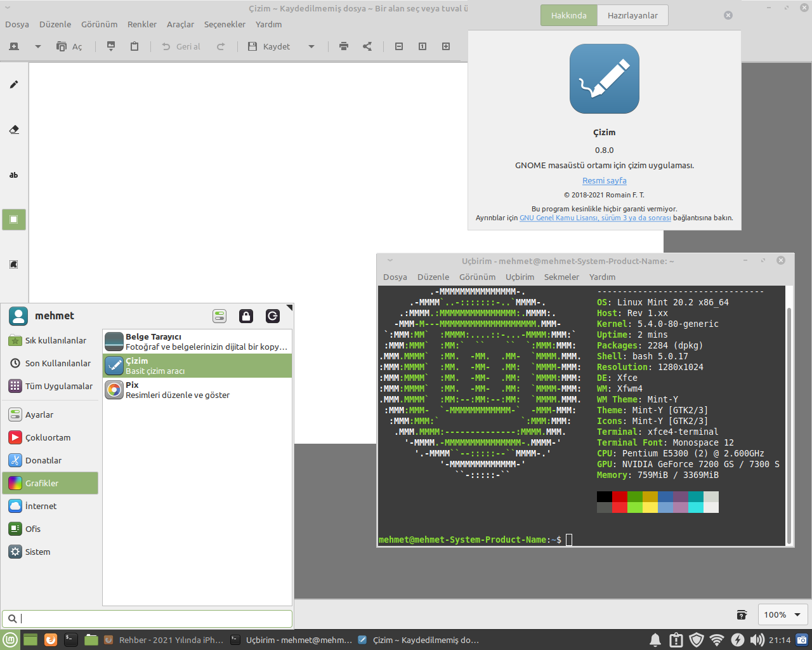Screen dimensions: 812x650
Task: Click the original size 1:1 icon
Action: (422, 46)
